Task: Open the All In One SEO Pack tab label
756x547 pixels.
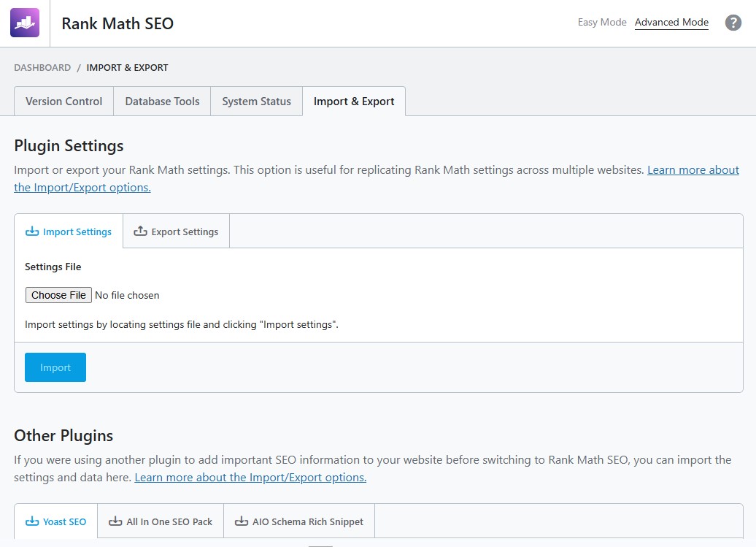Action: (169, 522)
